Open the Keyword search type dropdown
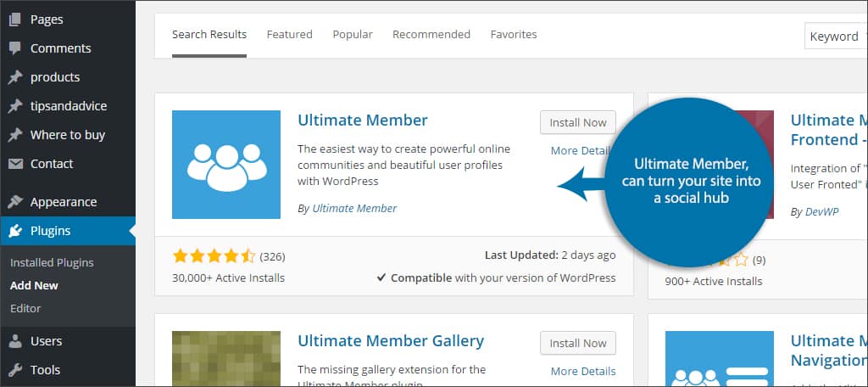868x387 pixels. (836, 36)
